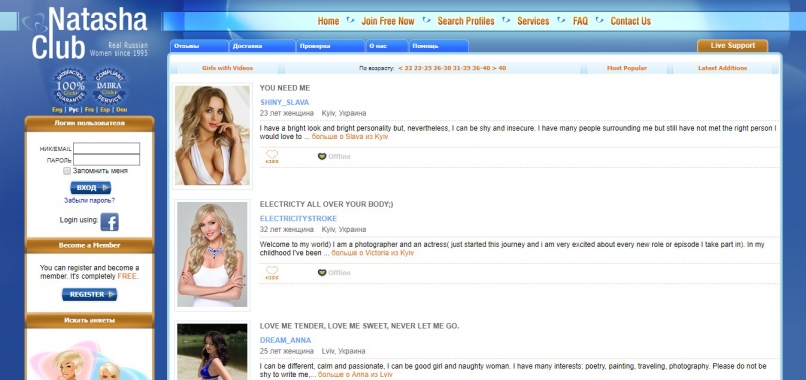Click the Natasha Club logo

tap(89, 33)
